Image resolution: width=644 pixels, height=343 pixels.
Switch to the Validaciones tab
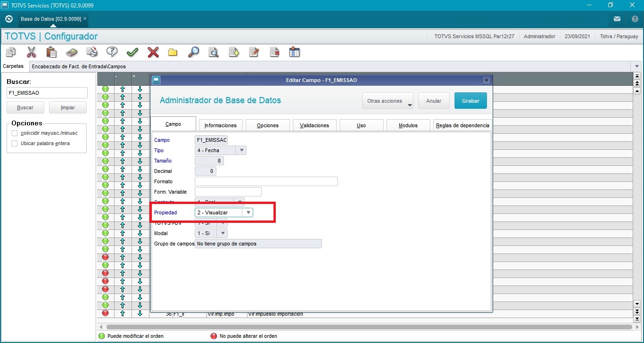click(x=314, y=125)
